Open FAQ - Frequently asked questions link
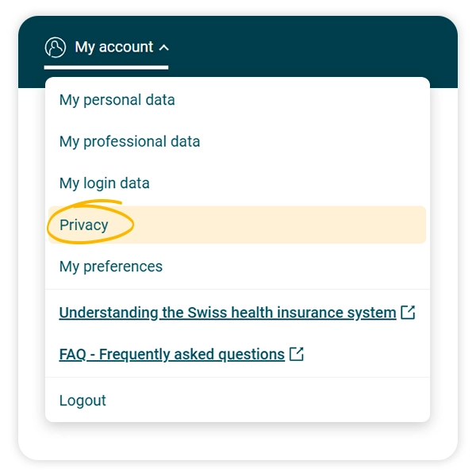The height and width of the screenshot is (476, 476). click(171, 355)
